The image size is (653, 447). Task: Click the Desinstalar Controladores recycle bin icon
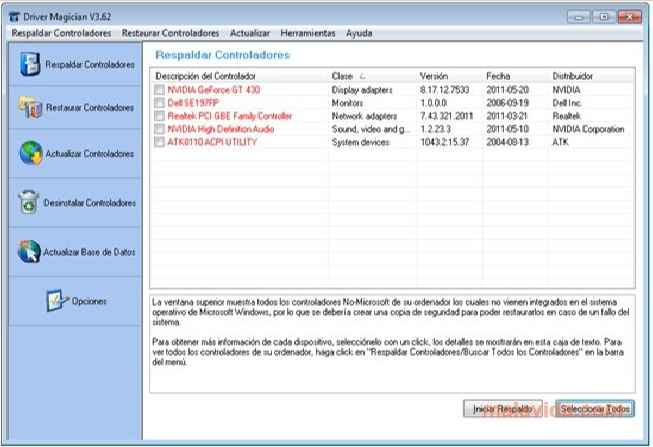coord(28,202)
